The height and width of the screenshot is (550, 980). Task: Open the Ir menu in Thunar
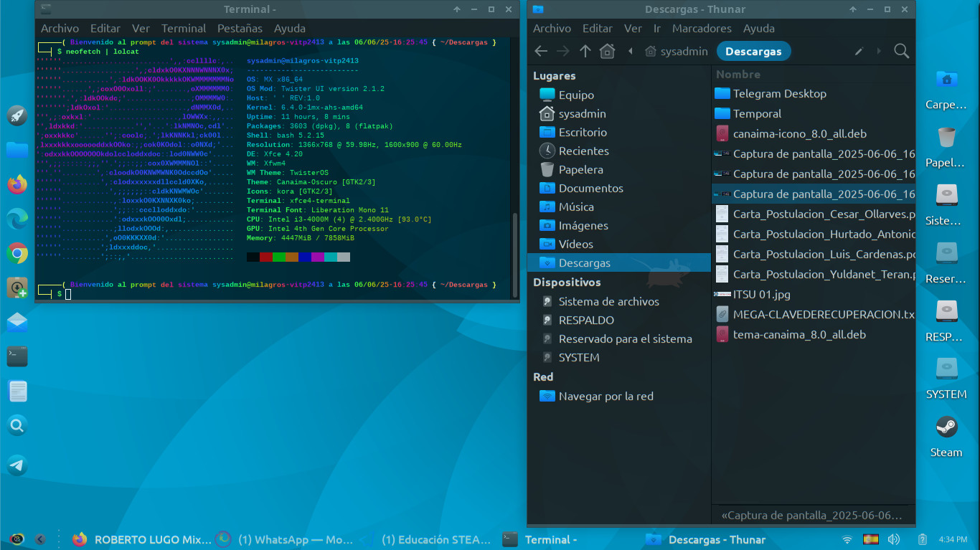click(657, 29)
